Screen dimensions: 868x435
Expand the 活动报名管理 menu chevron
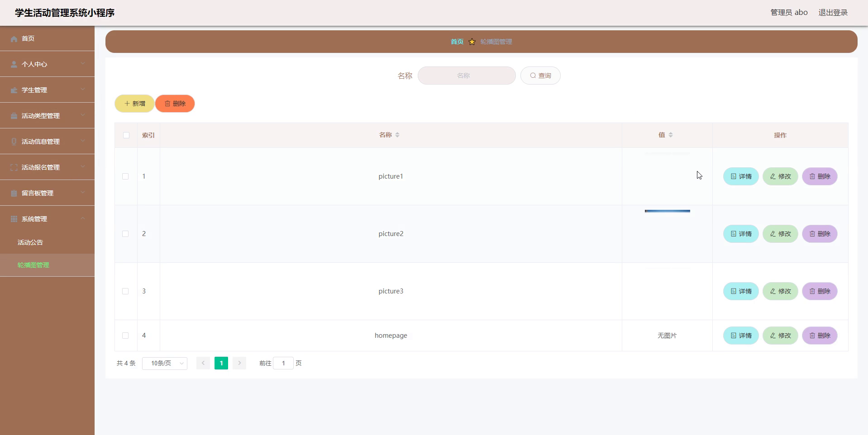pyautogui.click(x=83, y=167)
